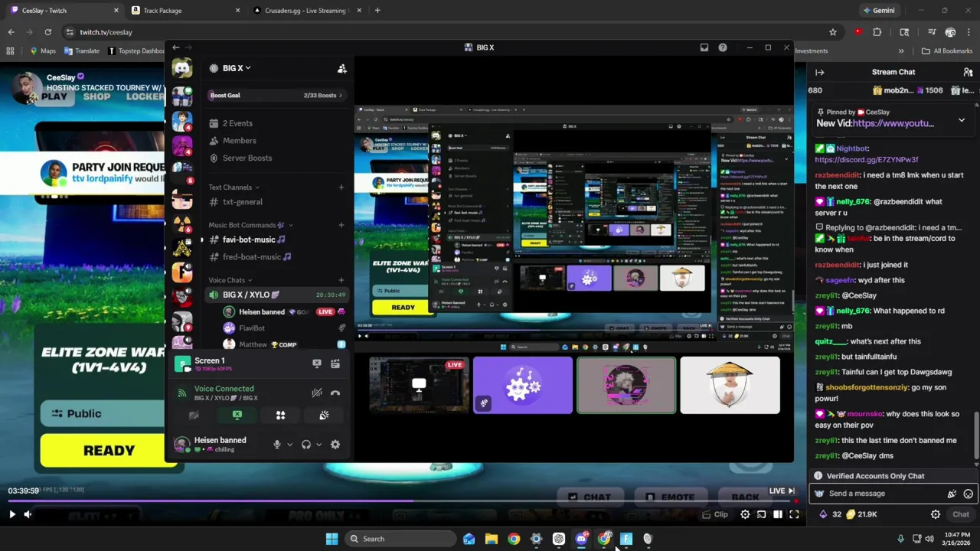
Task: Open the invite people icon beside BIG X
Action: pos(341,68)
